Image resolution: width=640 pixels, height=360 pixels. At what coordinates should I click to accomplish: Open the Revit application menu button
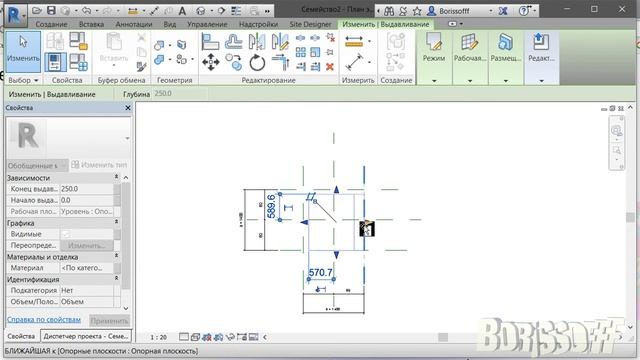[x=16, y=15]
